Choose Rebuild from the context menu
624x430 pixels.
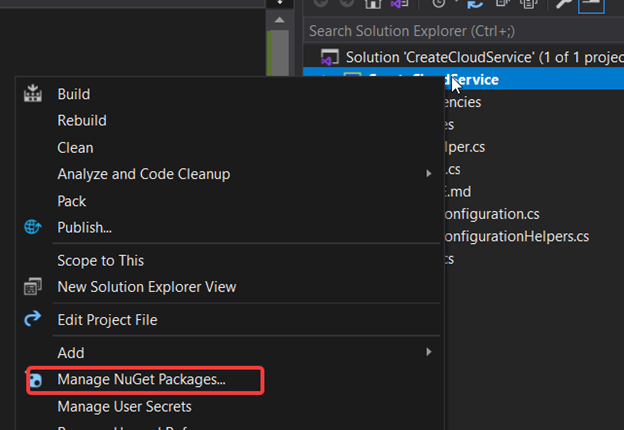[82, 120]
